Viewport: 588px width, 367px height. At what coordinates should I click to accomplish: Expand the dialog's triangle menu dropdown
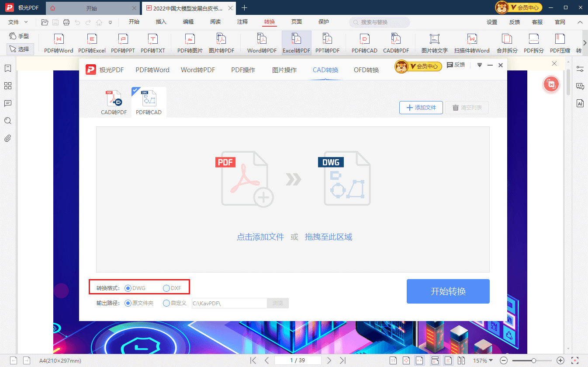tap(479, 65)
